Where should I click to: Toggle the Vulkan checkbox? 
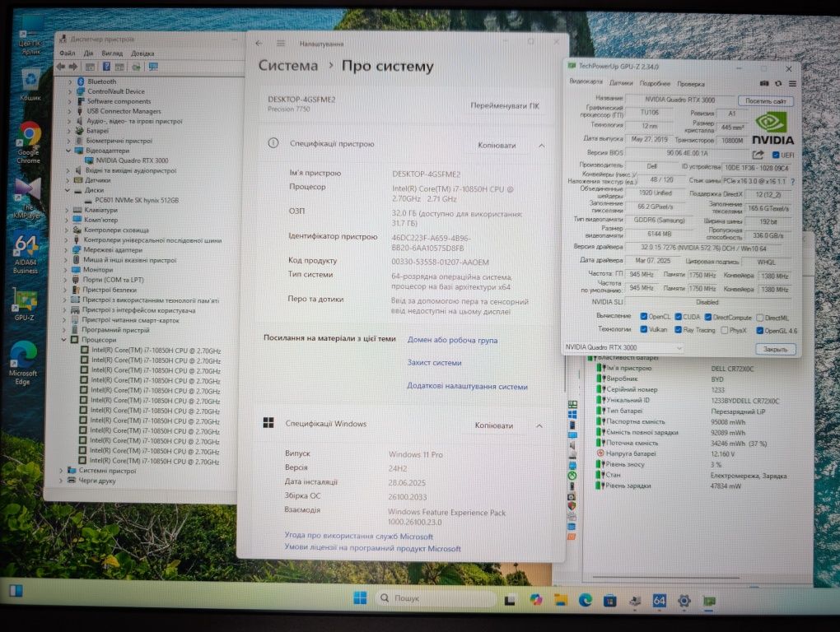pyautogui.click(x=644, y=329)
